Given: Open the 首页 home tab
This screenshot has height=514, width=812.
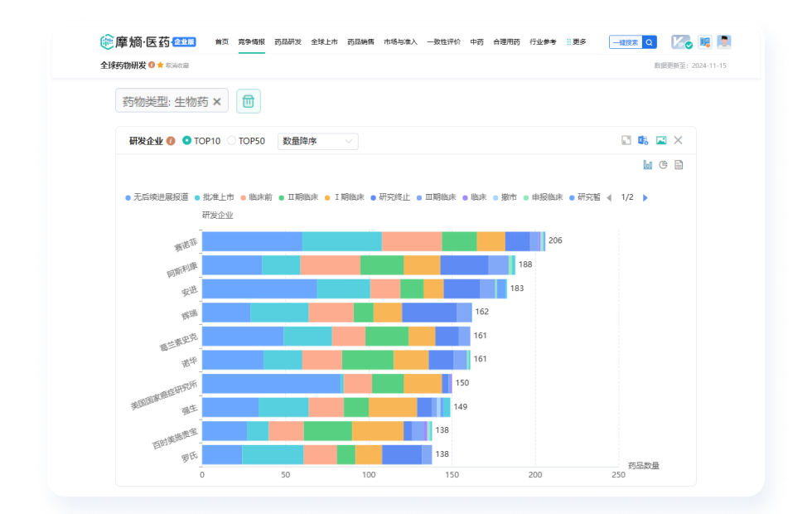Looking at the screenshot, I should [222, 42].
